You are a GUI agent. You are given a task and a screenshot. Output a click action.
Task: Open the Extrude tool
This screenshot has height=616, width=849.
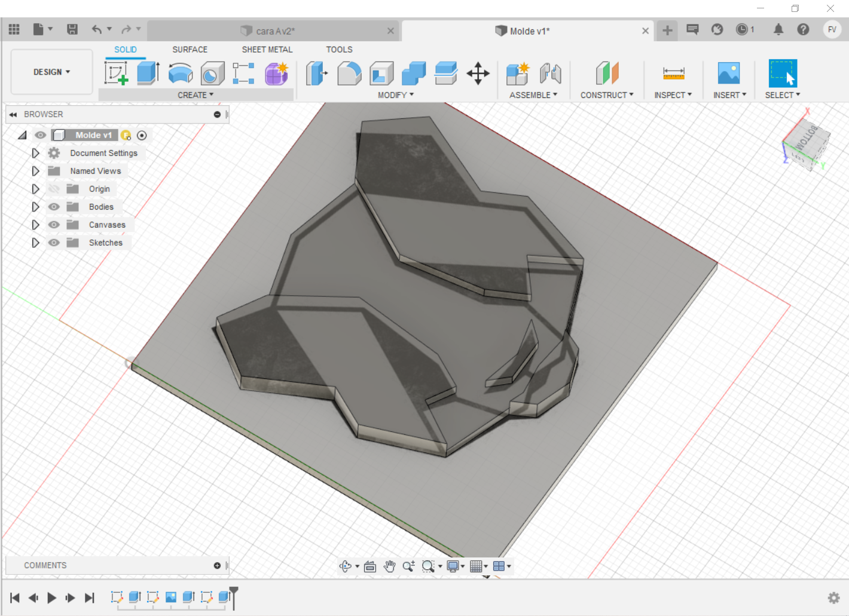(148, 73)
